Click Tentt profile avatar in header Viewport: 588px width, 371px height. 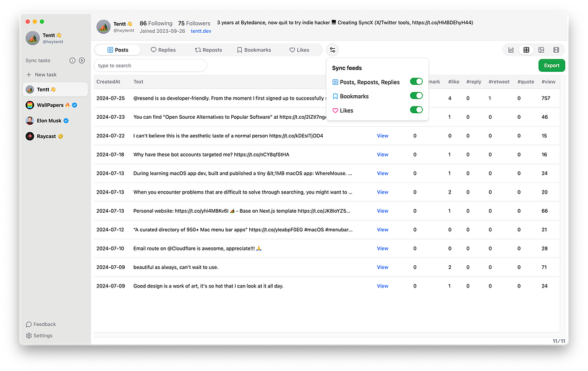103,27
